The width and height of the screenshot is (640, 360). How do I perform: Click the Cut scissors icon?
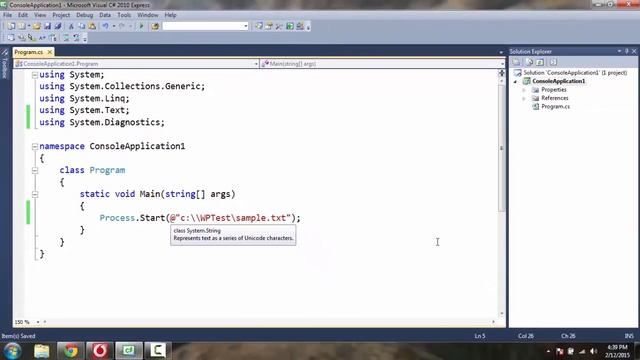pos(71,26)
